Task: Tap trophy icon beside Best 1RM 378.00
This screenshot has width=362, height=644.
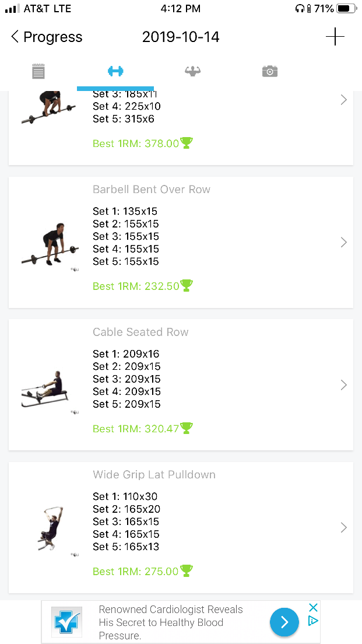Action: click(187, 143)
